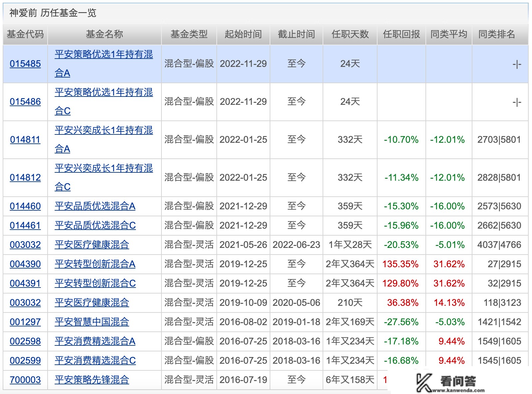The image size is (532, 394).
Task: Select the 135.35% return value
Action: coord(400,264)
